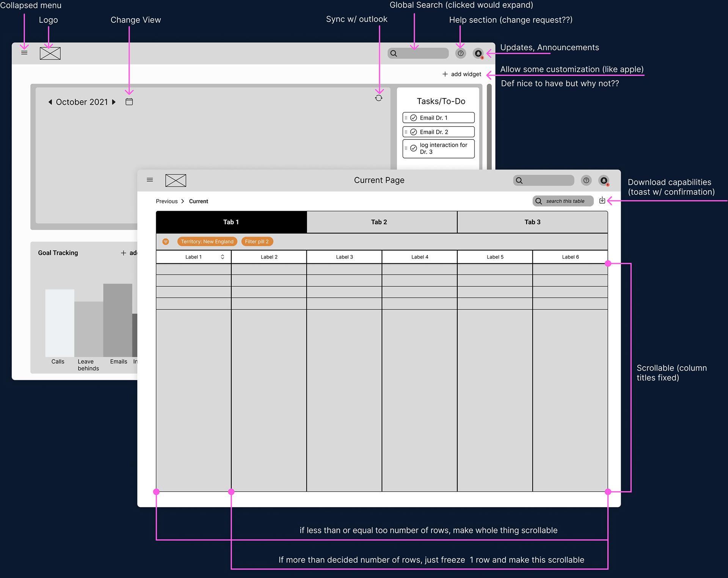Click the orange filter icon
Screen dimensions: 728x578
pos(166,241)
